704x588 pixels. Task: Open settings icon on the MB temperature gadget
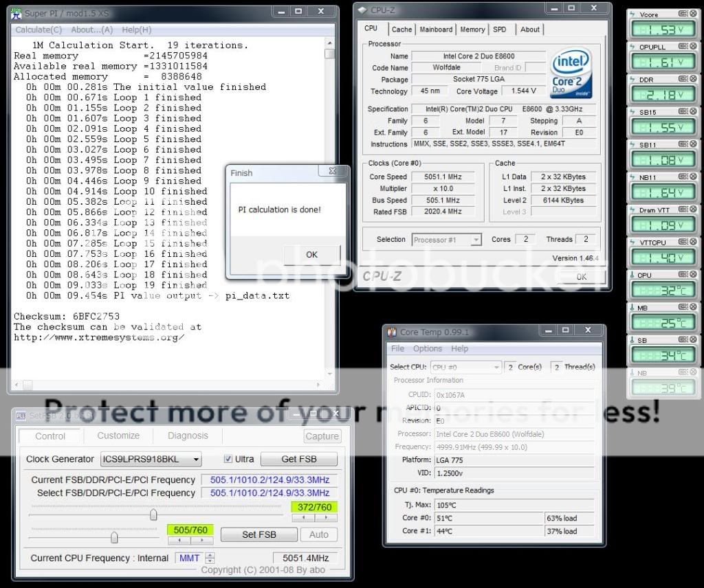tap(683, 307)
